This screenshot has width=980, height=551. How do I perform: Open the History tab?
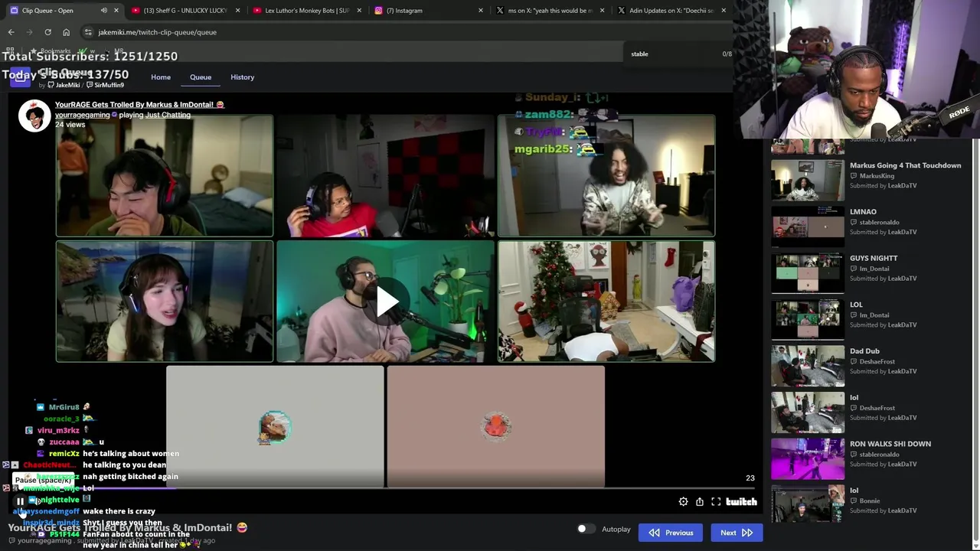242,77
